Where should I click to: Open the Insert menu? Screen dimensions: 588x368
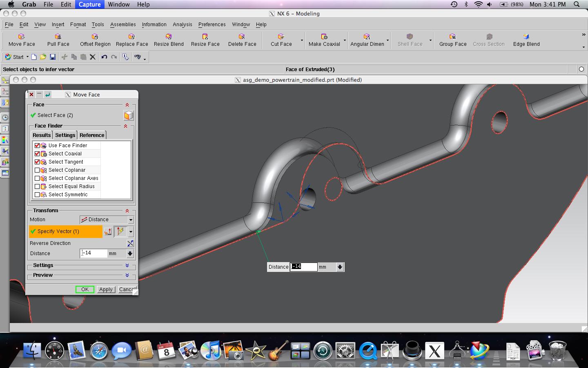(58, 25)
